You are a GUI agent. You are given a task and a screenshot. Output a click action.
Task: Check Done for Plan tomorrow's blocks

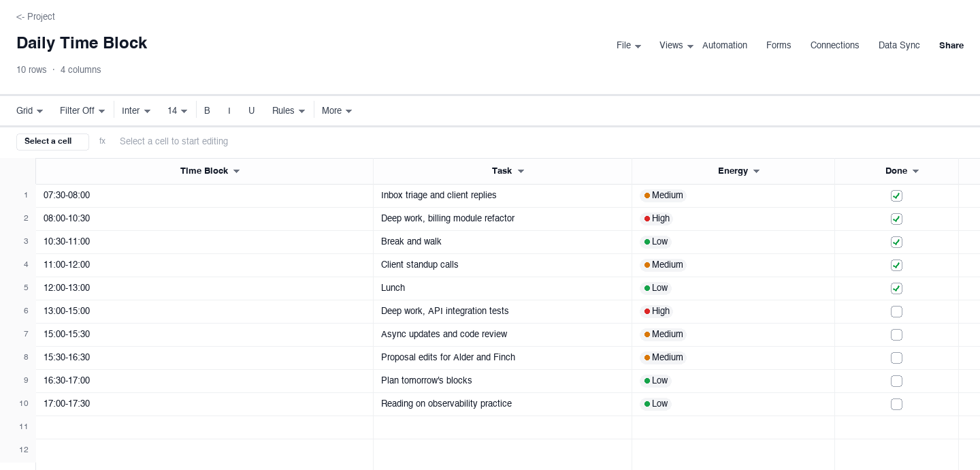(x=896, y=381)
